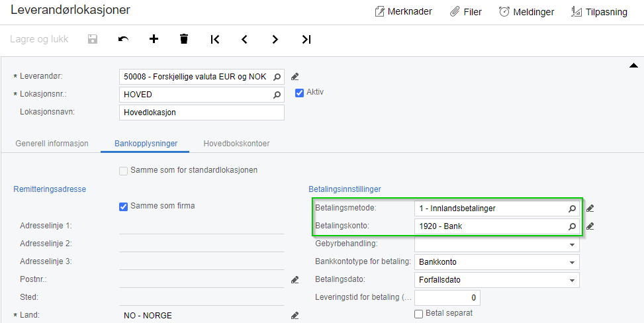Click into Lokasjonsnavn field
644x323 pixels.
(202, 113)
